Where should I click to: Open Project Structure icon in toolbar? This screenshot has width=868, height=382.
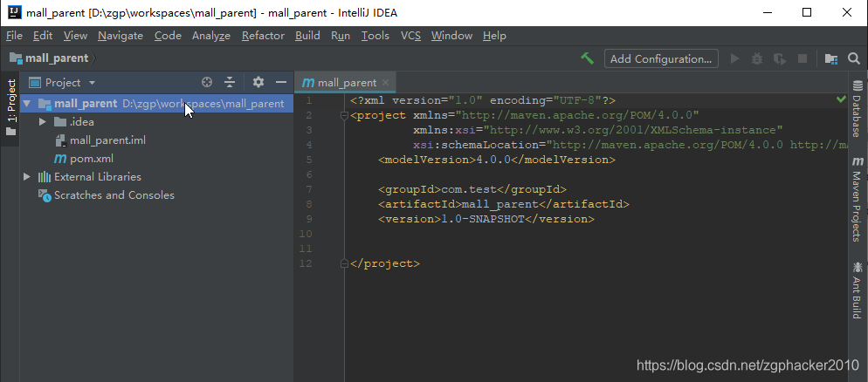pyautogui.click(x=831, y=58)
